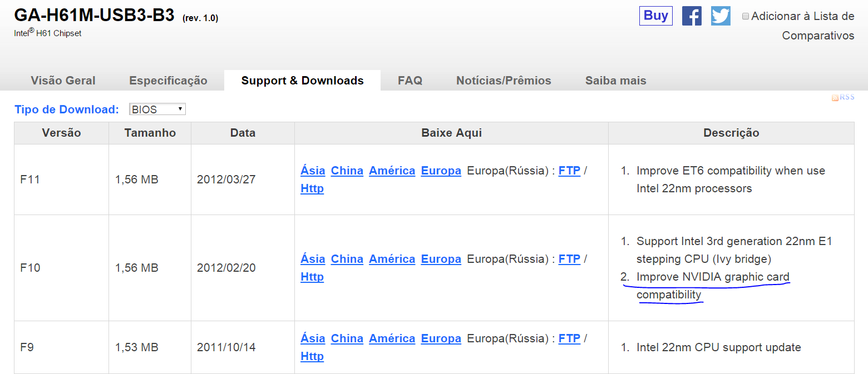This screenshot has height=374, width=868.
Task: Tick Adicionar à Lista de Comparativos checkbox
Action: [x=746, y=16]
